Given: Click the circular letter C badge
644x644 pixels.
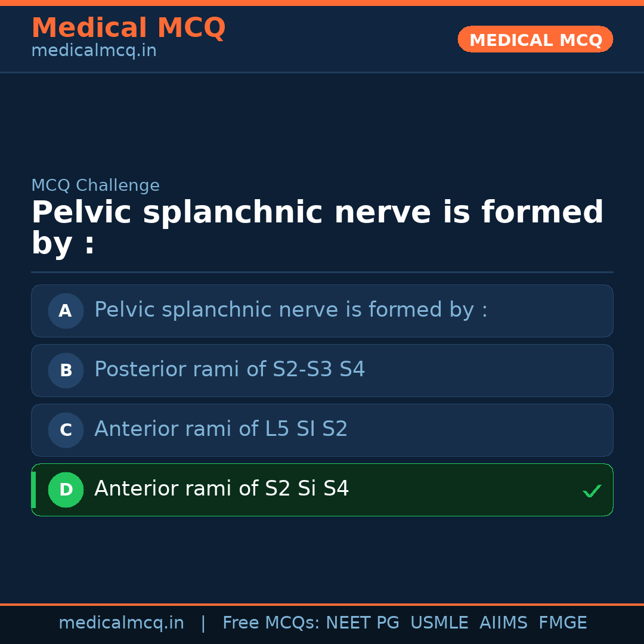Looking at the screenshot, I should pyautogui.click(x=66, y=430).
